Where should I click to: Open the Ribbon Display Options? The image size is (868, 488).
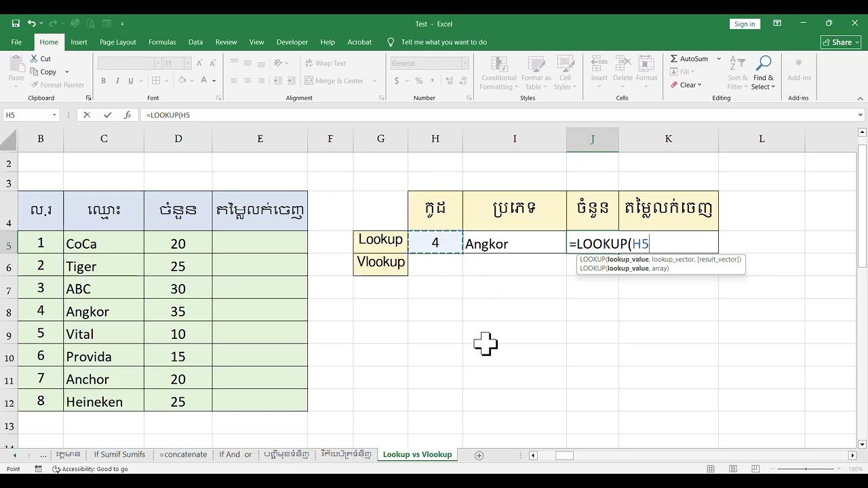tap(777, 24)
